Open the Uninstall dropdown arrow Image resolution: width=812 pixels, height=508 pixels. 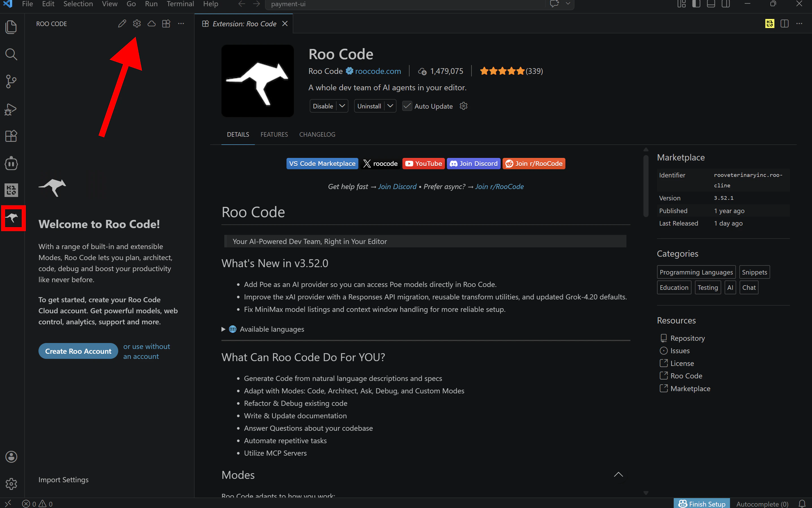click(390, 106)
